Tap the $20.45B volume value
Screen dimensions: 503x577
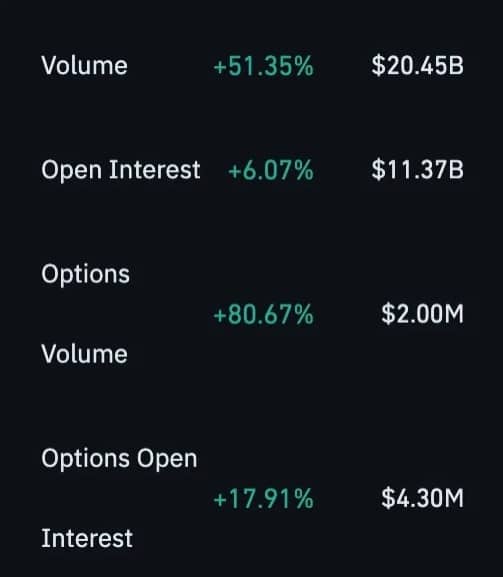[417, 66]
